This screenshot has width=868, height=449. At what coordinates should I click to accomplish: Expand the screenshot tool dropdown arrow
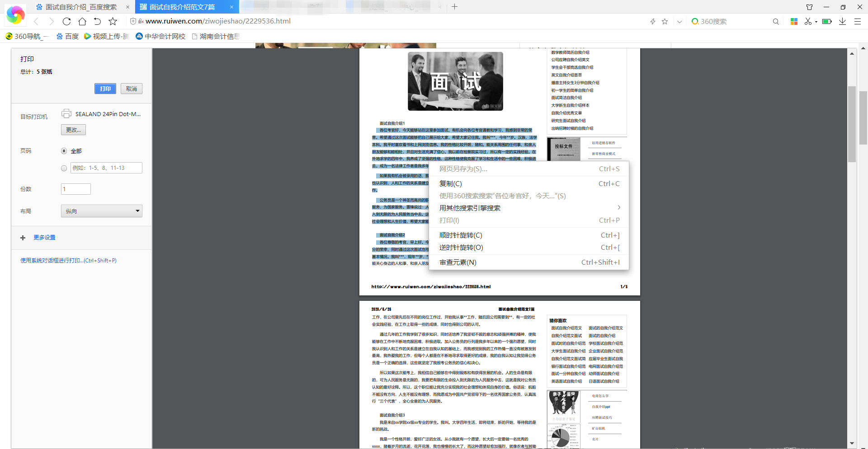click(x=816, y=22)
